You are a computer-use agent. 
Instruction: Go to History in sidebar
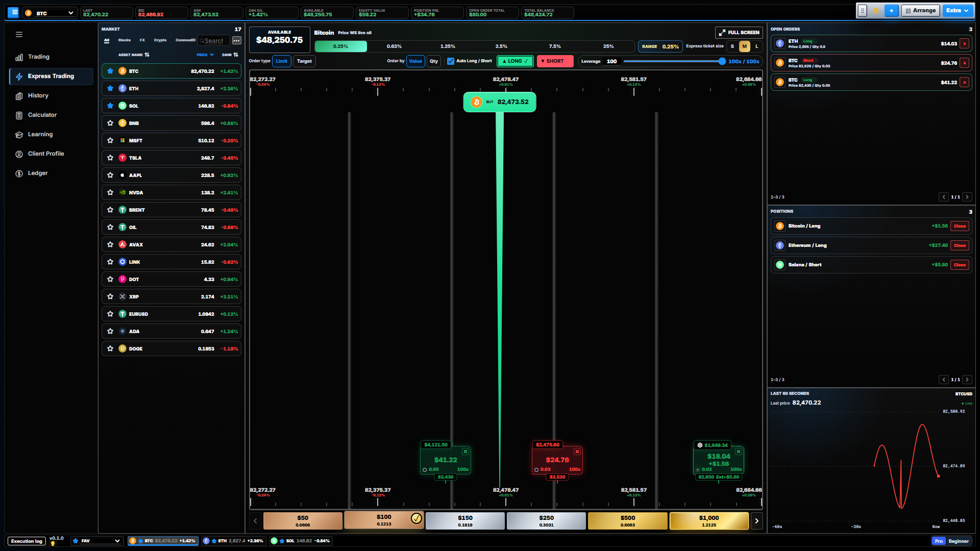[x=51, y=96]
